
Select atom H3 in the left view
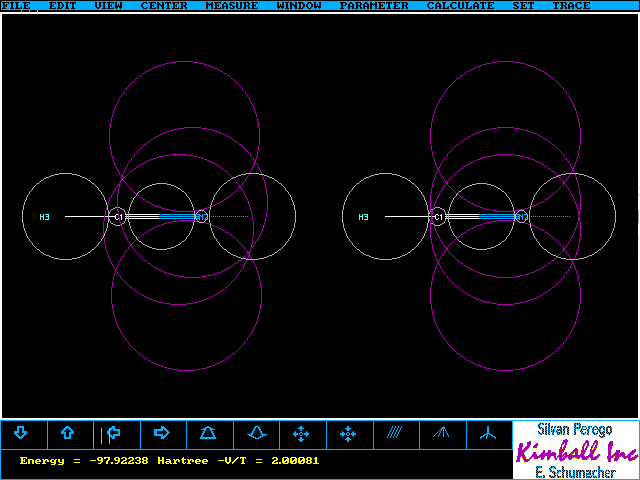coord(44,217)
